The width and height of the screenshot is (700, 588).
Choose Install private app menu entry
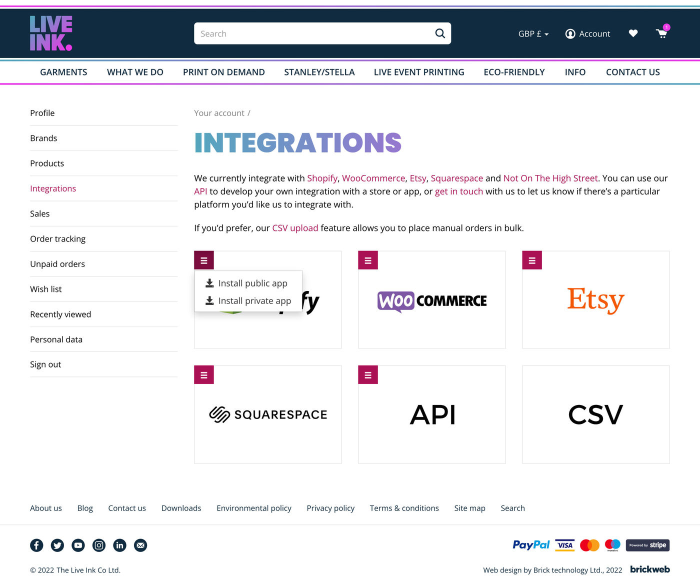(x=254, y=301)
